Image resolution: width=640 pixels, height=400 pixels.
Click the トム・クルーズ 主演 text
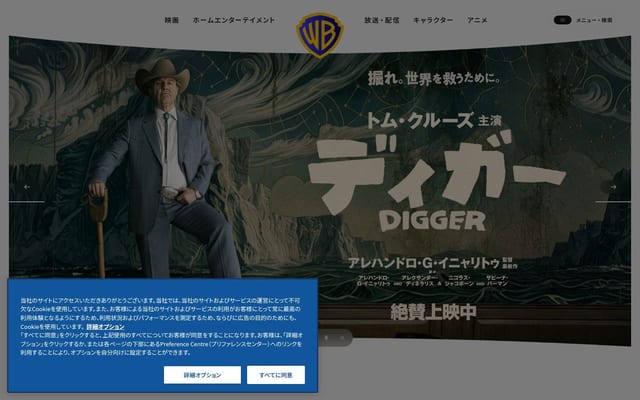434,120
